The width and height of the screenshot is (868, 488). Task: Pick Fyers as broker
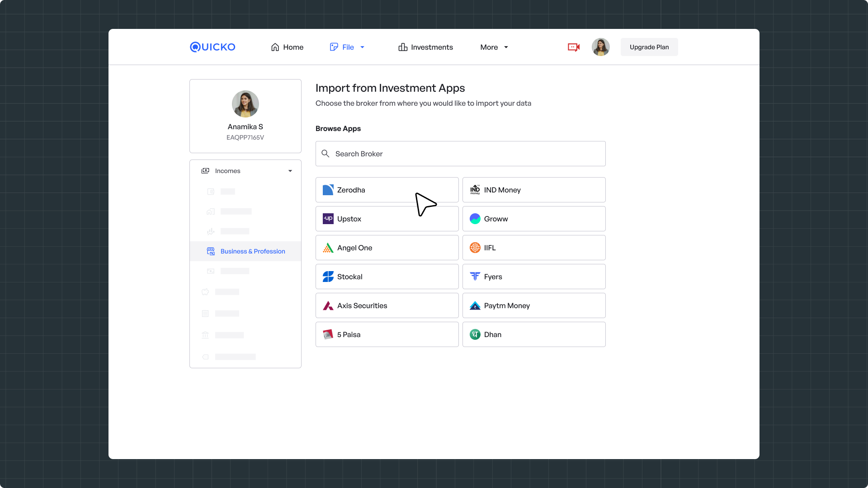534,277
